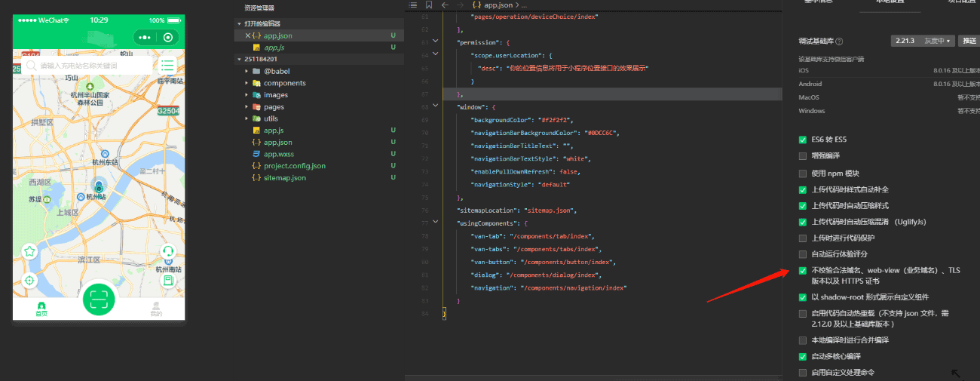Screen dimensions: 980x381
Task: Tap the locate-me crosshair icon on map
Action: point(29,280)
